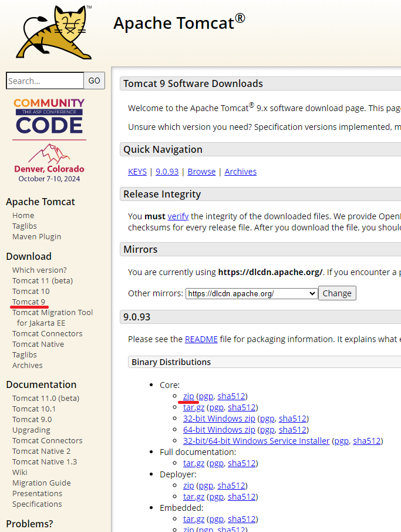Download the 32-bit/64-bit Windows Service Installer
The width and height of the screenshot is (401, 532).
pyautogui.click(x=256, y=441)
